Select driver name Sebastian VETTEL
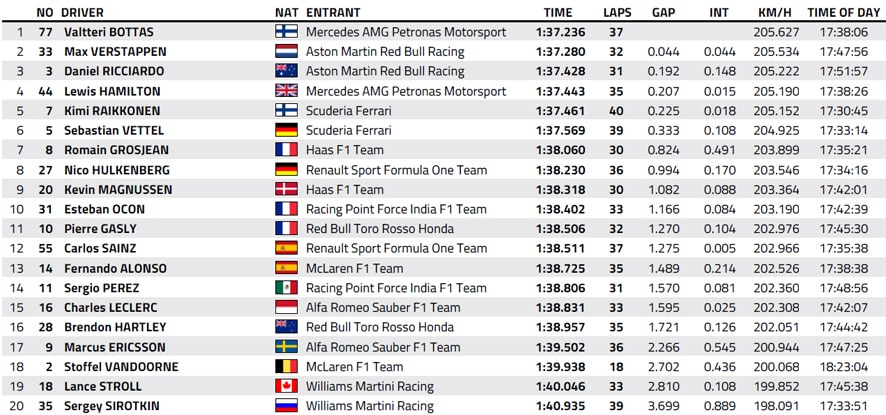This screenshot has width=886, height=415. coord(114,130)
